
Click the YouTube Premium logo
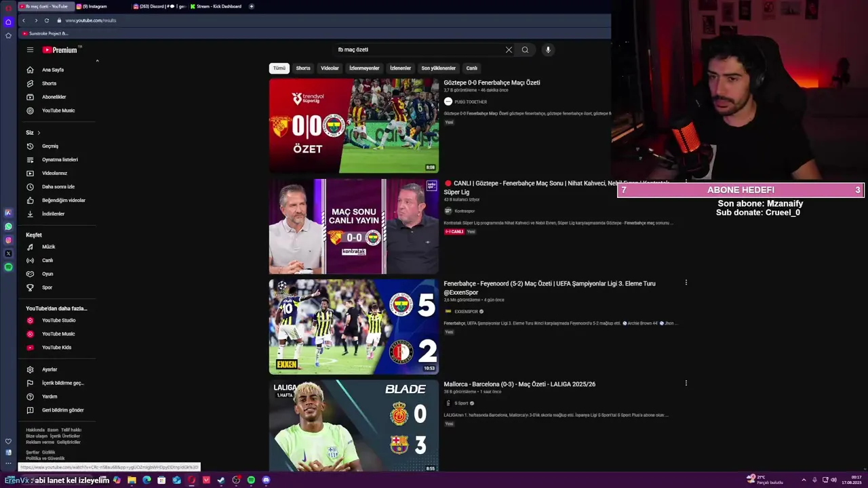(x=60, y=49)
